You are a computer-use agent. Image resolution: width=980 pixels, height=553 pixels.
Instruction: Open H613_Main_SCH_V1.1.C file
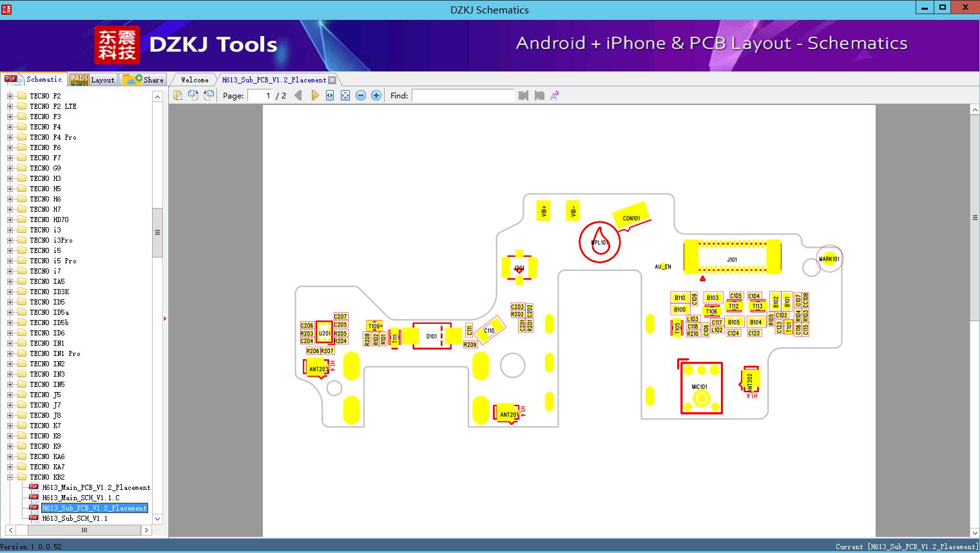(81, 498)
